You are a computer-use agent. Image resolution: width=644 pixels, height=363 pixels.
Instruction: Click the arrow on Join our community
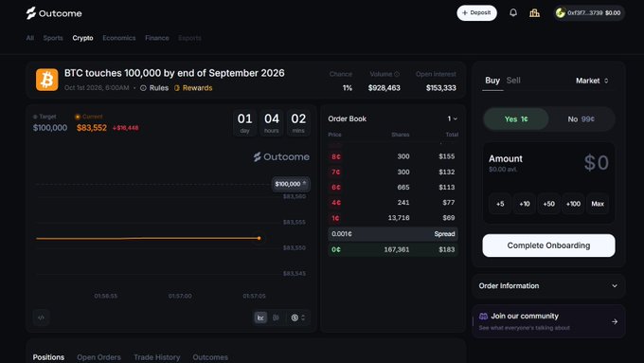click(x=615, y=321)
